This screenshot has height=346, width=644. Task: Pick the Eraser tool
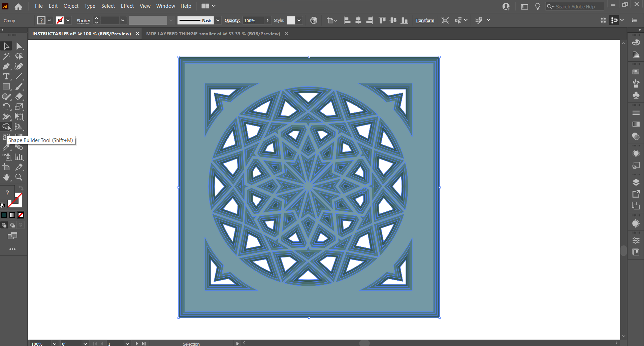coord(19,97)
